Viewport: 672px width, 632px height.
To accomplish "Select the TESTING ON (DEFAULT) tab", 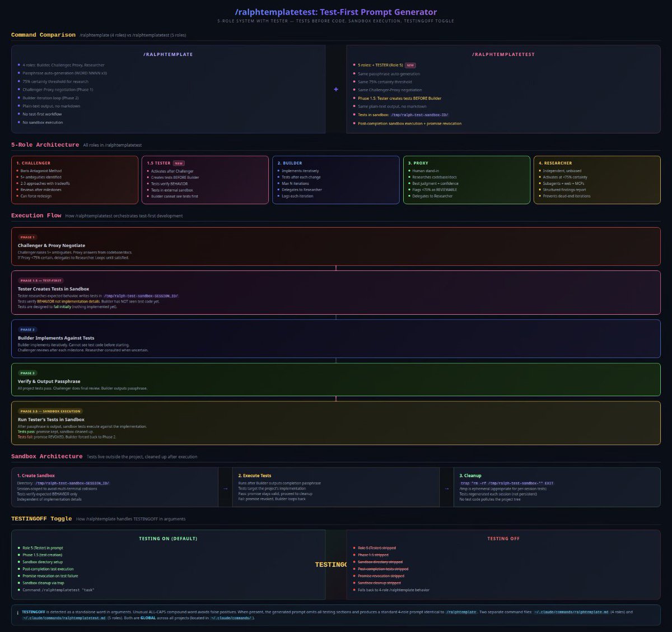I will click(x=169, y=538).
